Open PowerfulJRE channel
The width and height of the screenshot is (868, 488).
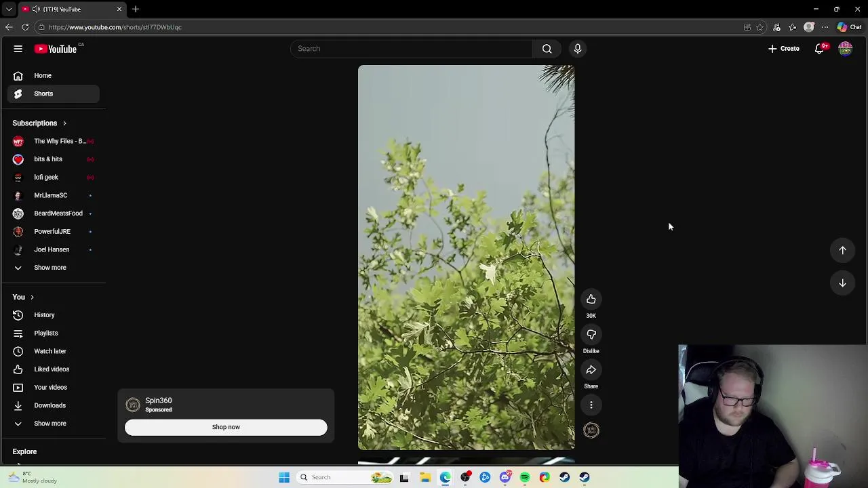coord(54,231)
